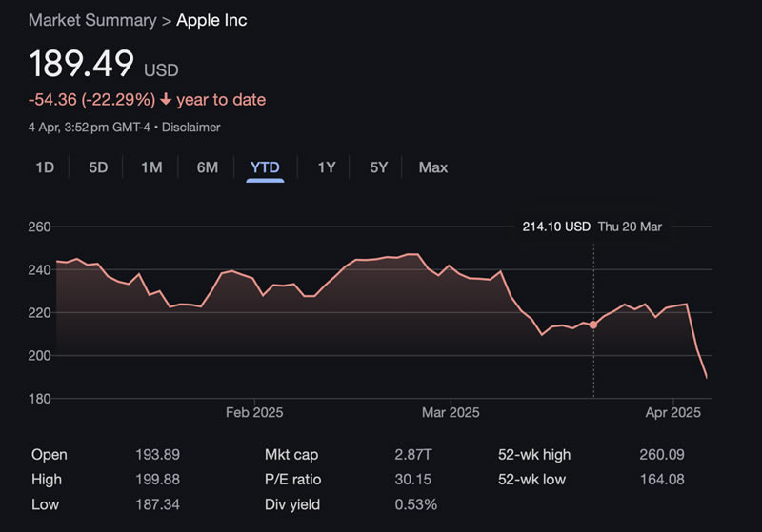Click the Apr 2025 axis label
The image size is (762, 532).
(672, 412)
